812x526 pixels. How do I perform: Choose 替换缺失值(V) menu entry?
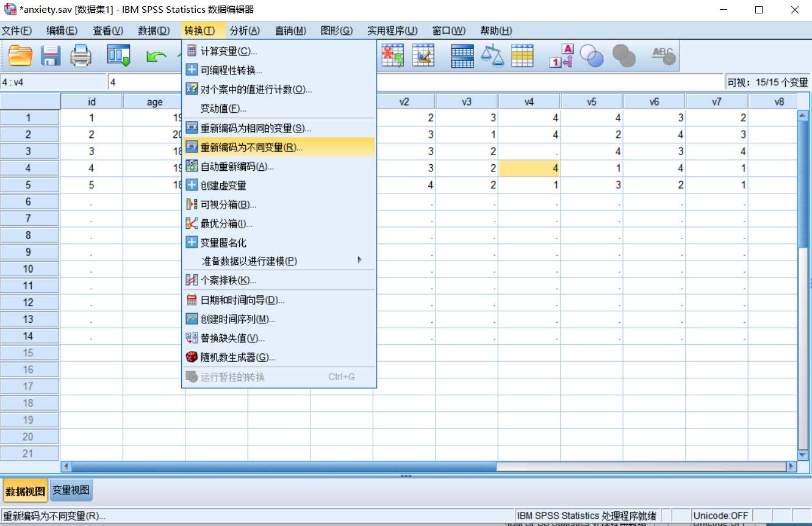tap(279, 338)
